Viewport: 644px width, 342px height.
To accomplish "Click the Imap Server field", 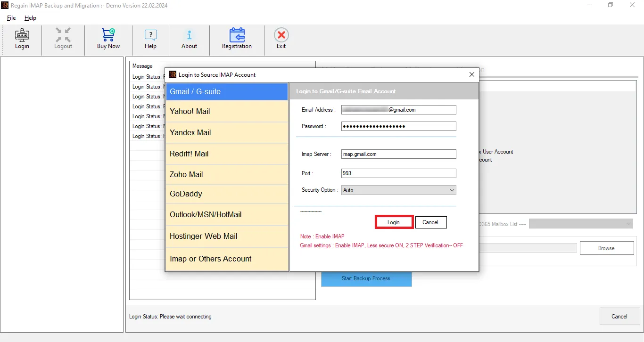I will click(x=398, y=154).
